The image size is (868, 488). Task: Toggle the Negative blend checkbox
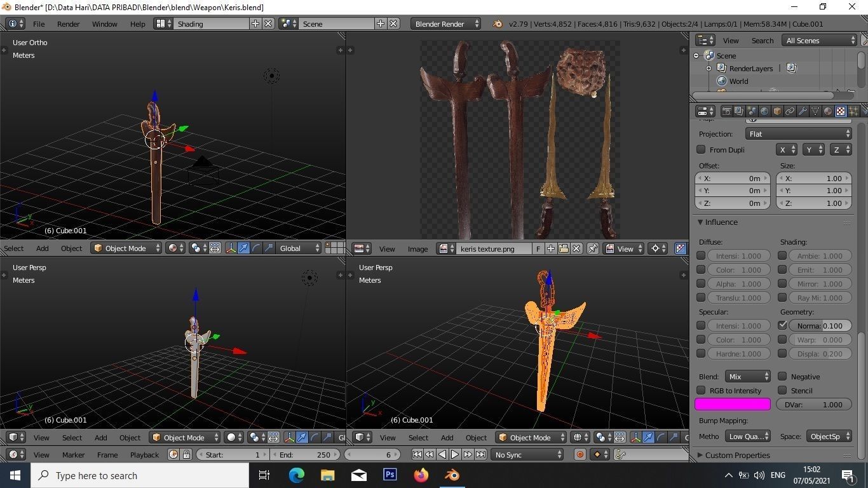tap(782, 376)
